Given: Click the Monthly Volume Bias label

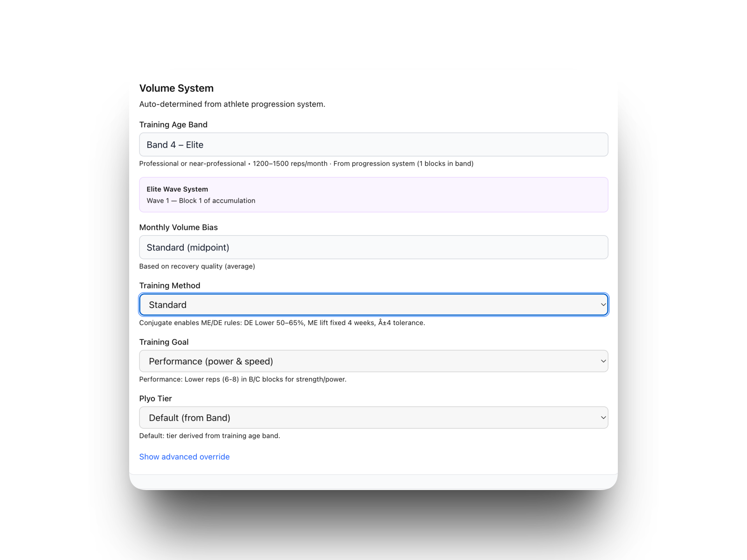Looking at the screenshot, I should click(x=178, y=227).
